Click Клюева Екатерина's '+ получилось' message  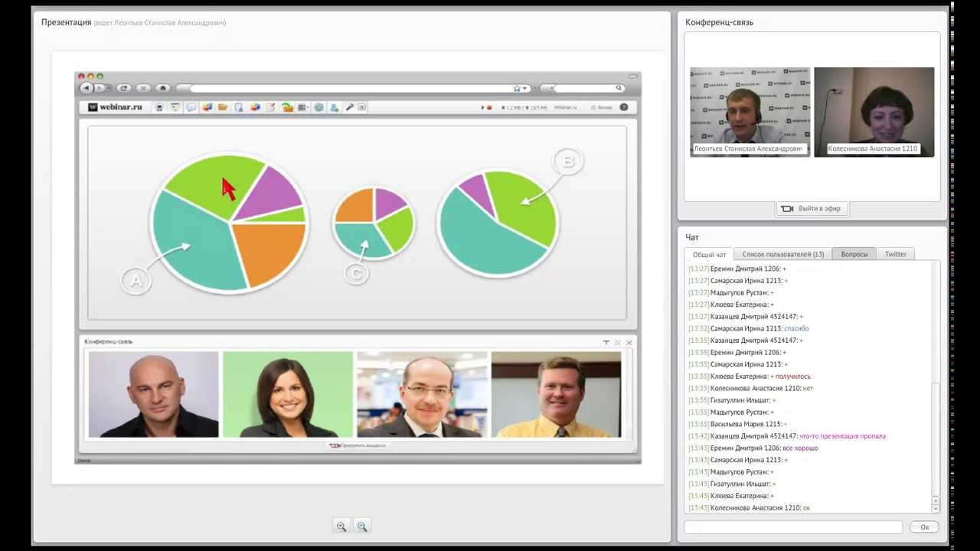(790, 377)
